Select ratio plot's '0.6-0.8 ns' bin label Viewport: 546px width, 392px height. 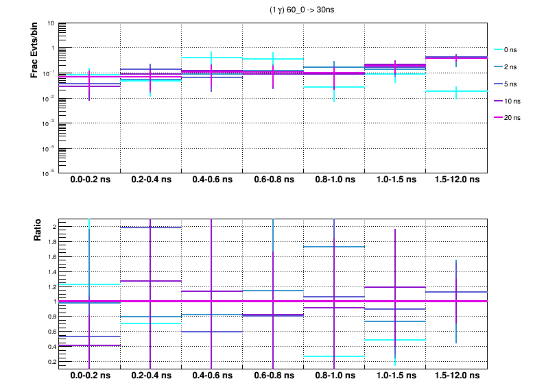[273, 376]
